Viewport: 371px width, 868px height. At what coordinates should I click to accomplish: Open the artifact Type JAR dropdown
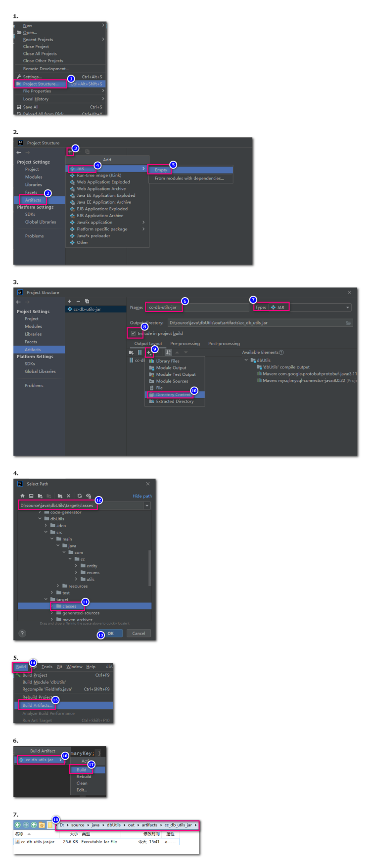pyautogui.click(x=310, y=307)
